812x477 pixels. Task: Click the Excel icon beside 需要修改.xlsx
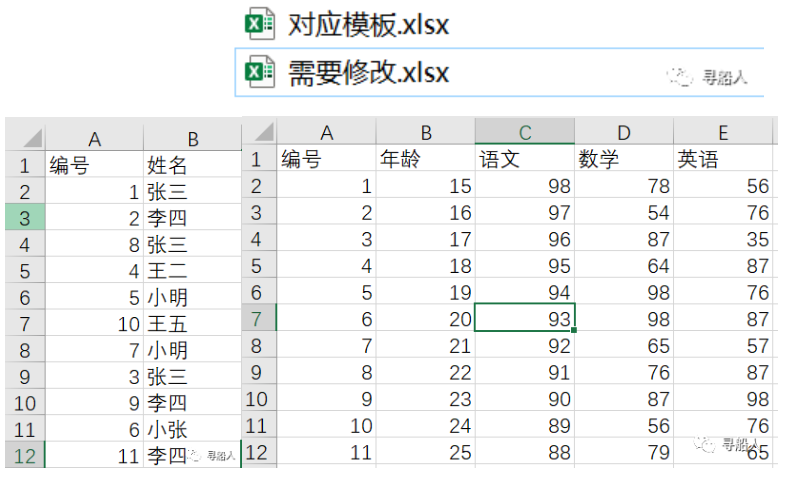(259, 71)
